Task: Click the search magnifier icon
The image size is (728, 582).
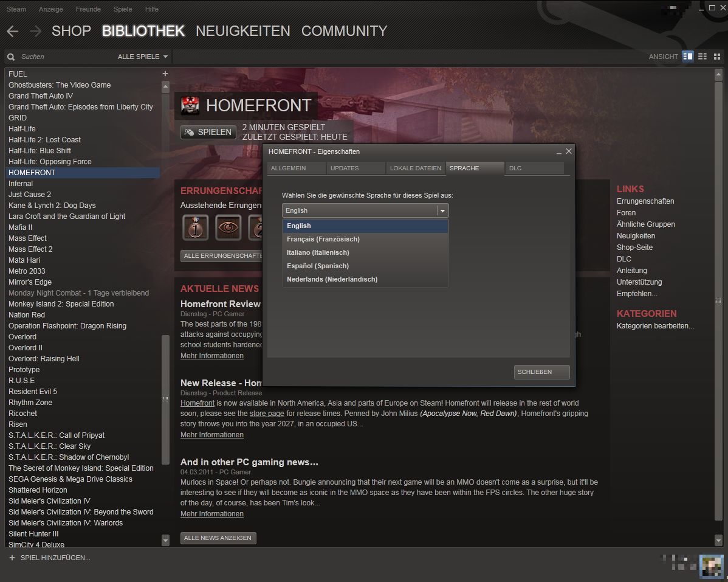Action: [11, 57]
